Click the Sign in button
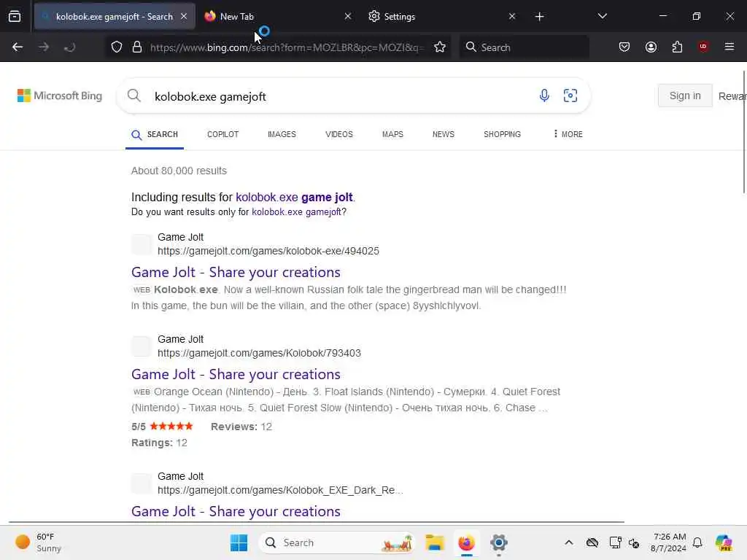 click(x=684, y=96)
